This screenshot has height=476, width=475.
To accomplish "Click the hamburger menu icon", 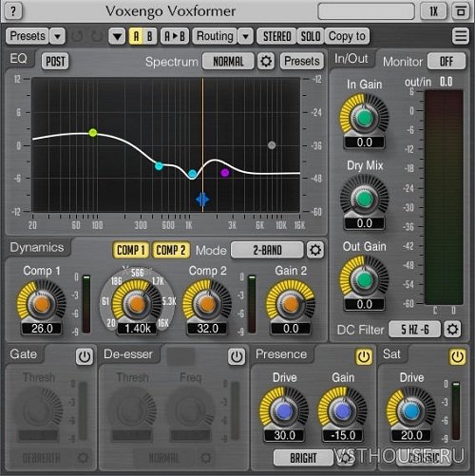I will [461, 36].
